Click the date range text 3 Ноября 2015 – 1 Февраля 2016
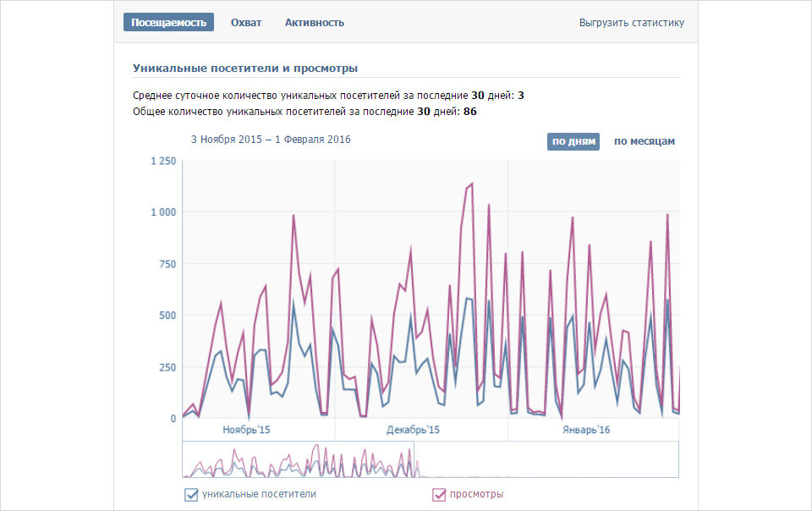Image resolution: width=812 pixels, height=511 pixels. (271, 140)
